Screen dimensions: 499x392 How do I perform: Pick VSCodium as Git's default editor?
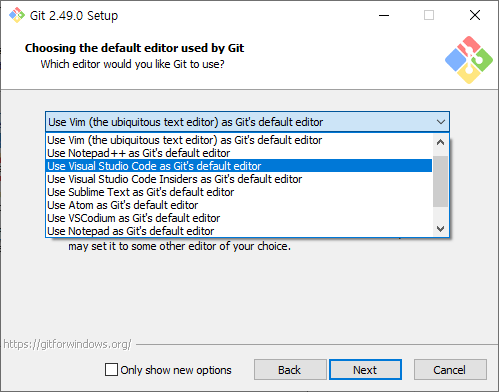coord(239,218)
